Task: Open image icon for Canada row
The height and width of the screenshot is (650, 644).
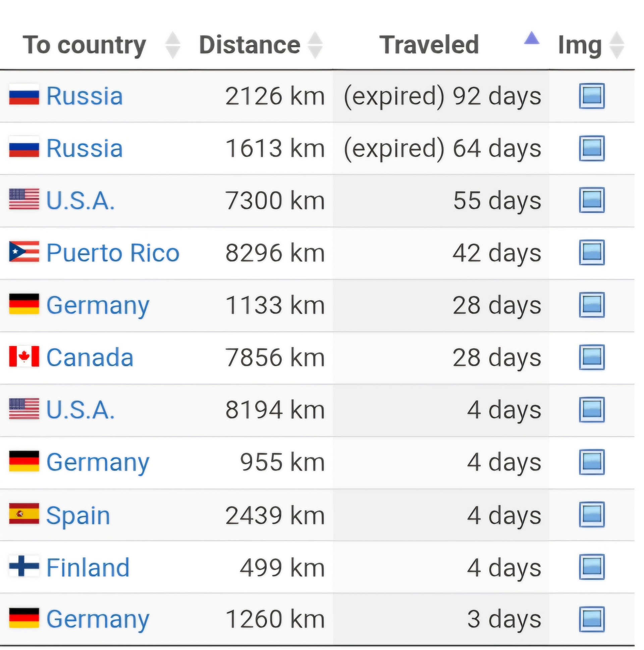Action: tap(591, 357)
